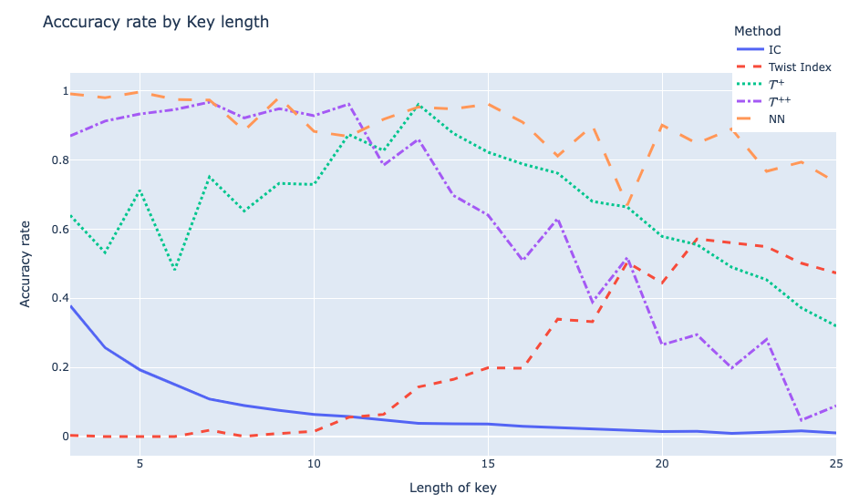Click the Twist Index red dashed legend sample
This screenshot has height=504, width=859.
pos(749,67)
